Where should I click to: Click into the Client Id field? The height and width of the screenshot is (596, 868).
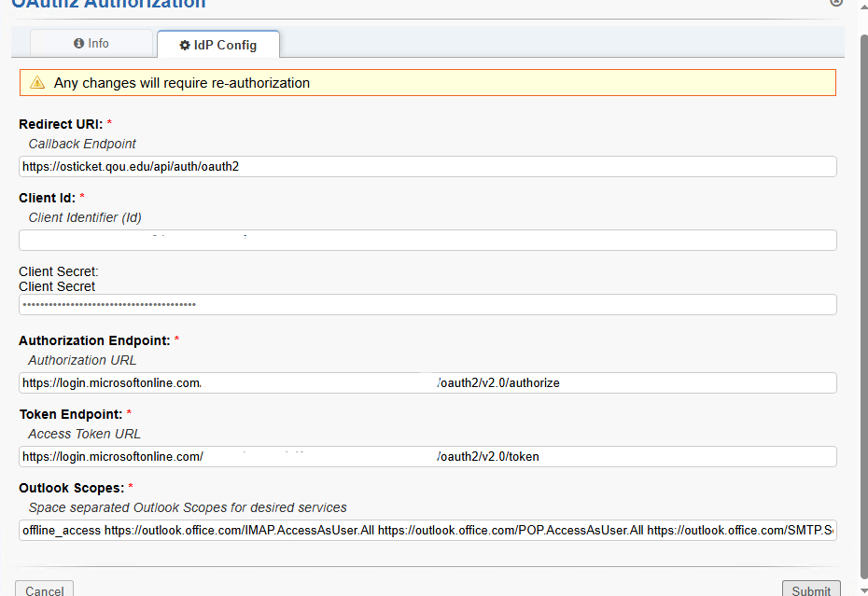427,240
